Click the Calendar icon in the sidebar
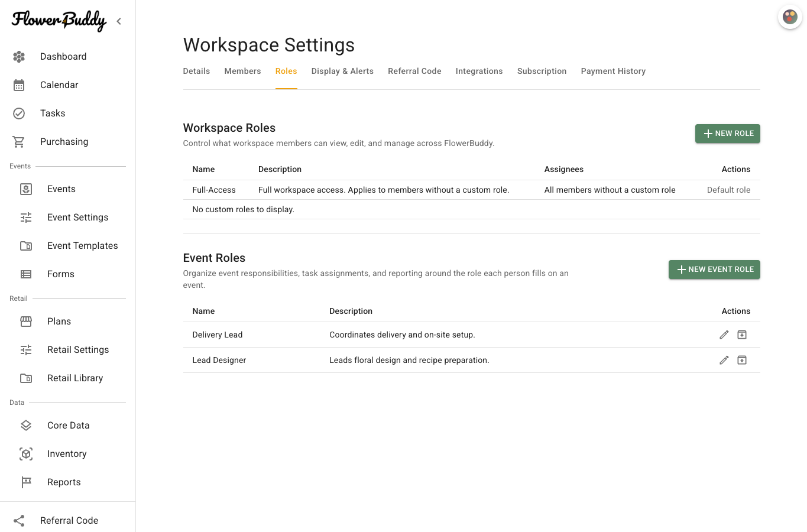 (19, 85)
